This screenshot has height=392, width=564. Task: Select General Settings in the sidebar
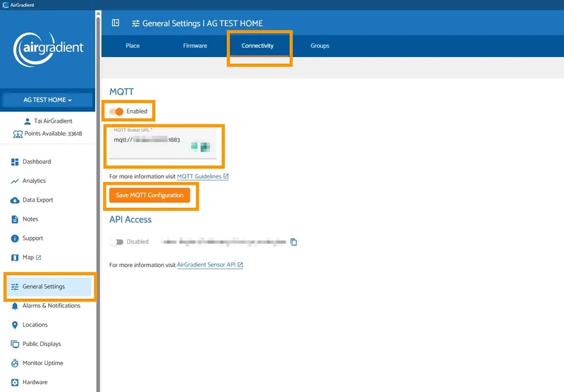click(49, 287)
